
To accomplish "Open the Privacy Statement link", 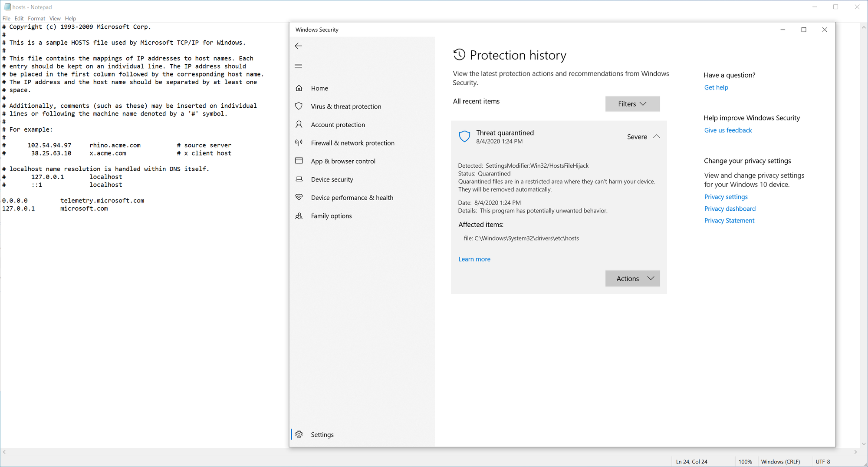I will pos(729,221).
